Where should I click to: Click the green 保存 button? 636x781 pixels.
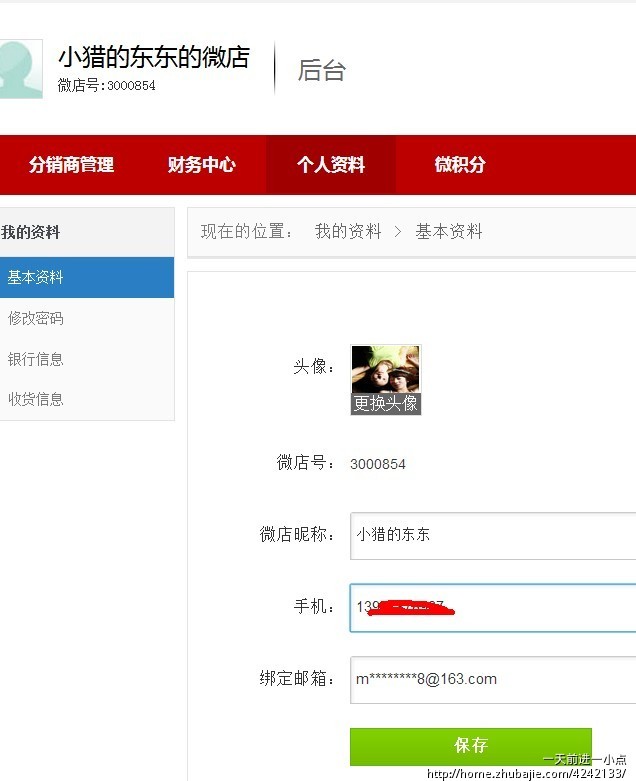(471, 746)
